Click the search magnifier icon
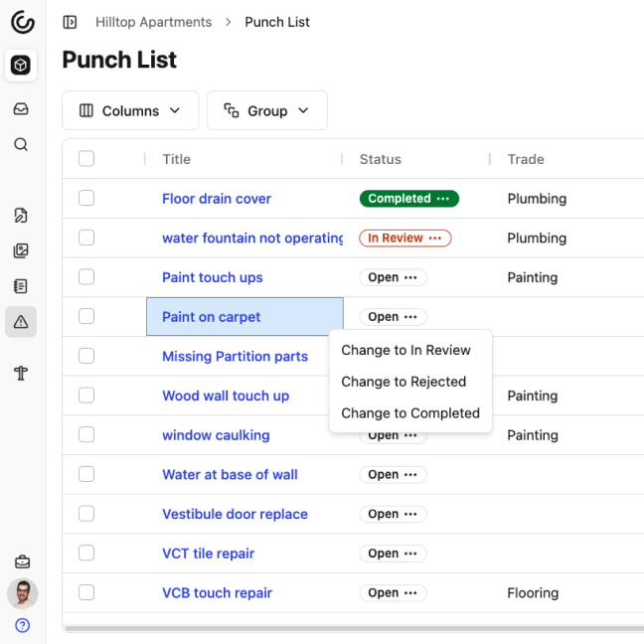The image size is (644, 644). click(x=21, y=145)
